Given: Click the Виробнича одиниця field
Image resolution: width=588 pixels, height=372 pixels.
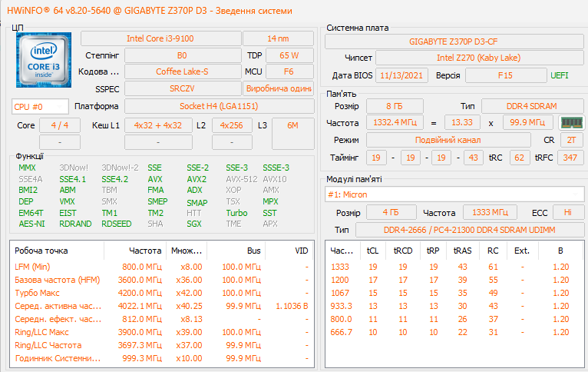Looking at the screenshot, I should [279, 89].
